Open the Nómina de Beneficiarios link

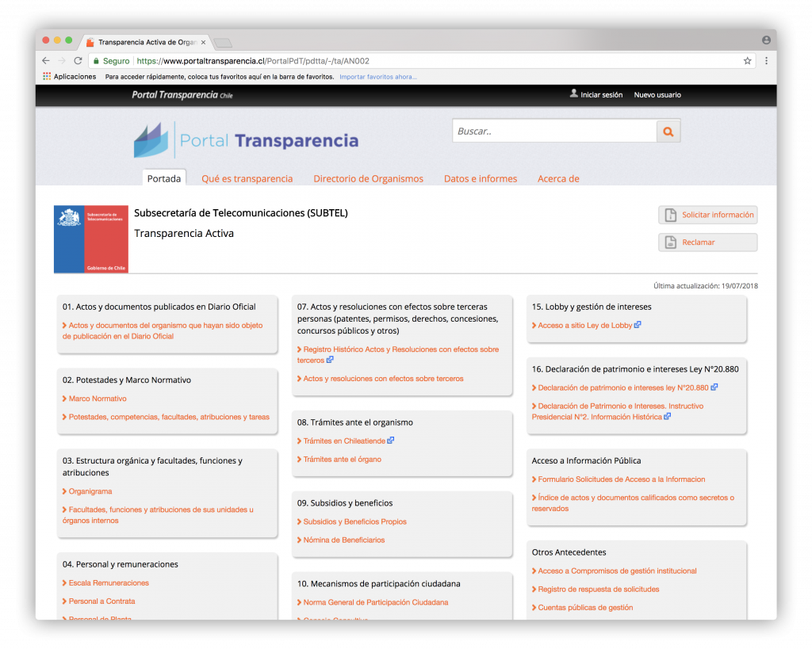344,540
